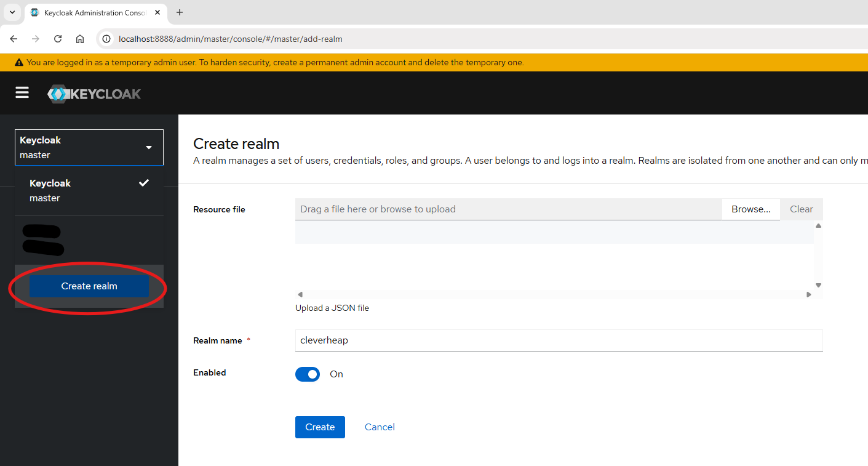Open a new browser tab with the plus icon
868x466 pixels.
[179, 12]
